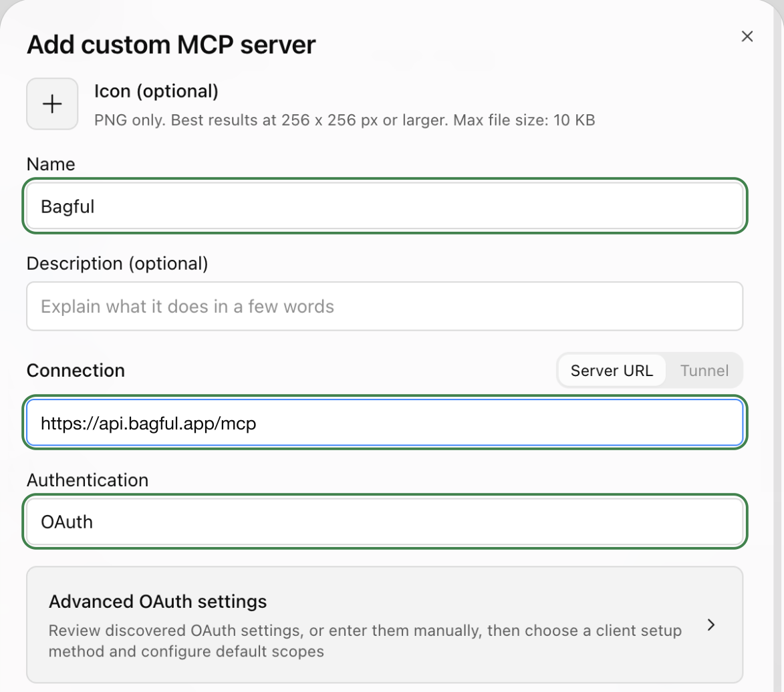Click the Name field label

(51, 164)
